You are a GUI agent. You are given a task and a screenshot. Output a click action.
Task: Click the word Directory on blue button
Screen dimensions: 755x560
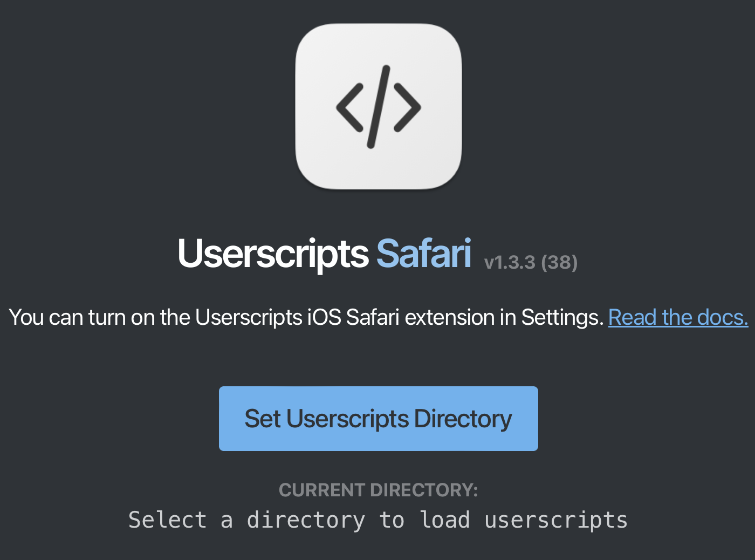(463, 419)
